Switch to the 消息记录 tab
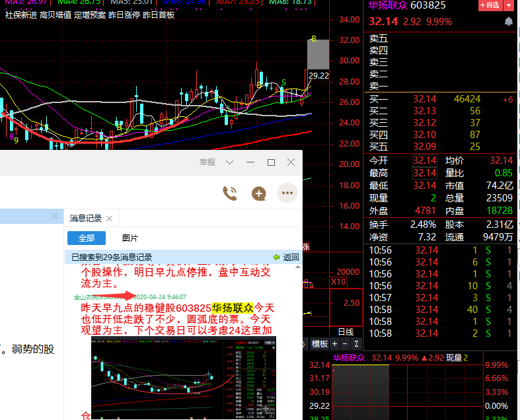 [x=85, y=218]
